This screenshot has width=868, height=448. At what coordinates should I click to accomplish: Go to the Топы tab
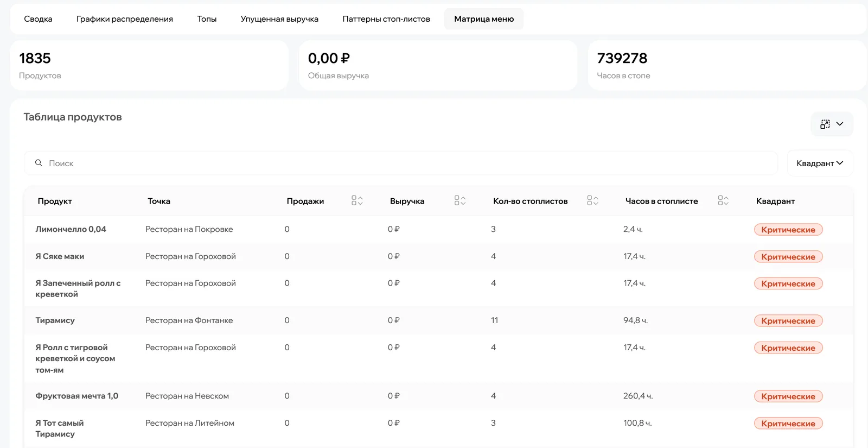[207, 19]
